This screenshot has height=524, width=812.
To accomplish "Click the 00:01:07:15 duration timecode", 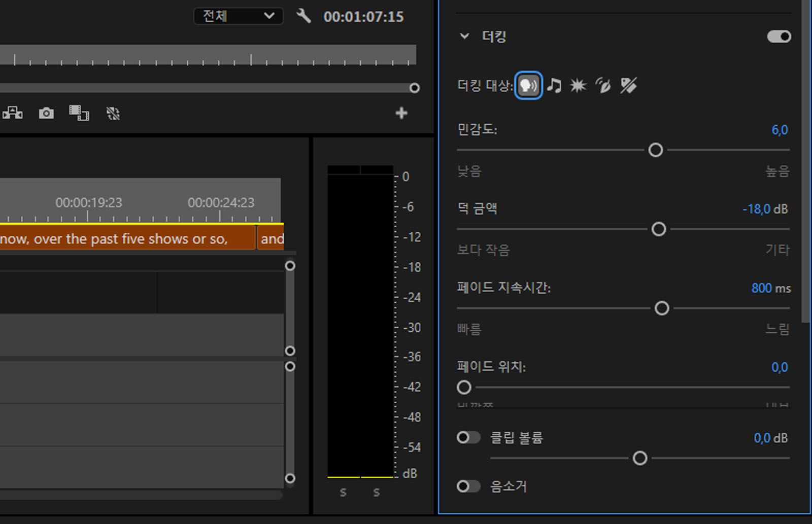I will coord(364,17).
